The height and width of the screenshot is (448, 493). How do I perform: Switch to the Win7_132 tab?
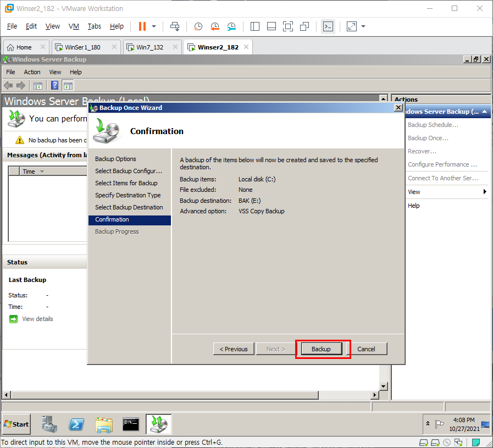pos(149,47)
